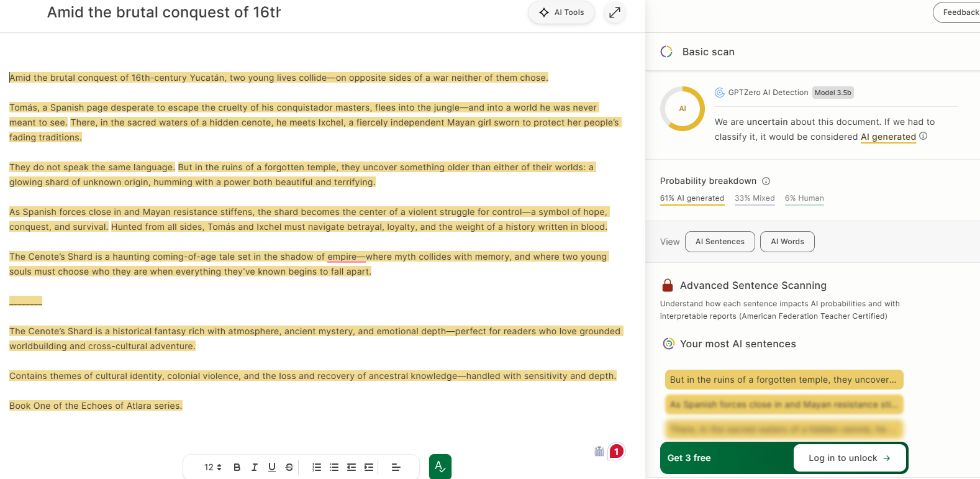Increase the text indent
Image resolution: width=980 pixels, height=479 pixels.
369,467
